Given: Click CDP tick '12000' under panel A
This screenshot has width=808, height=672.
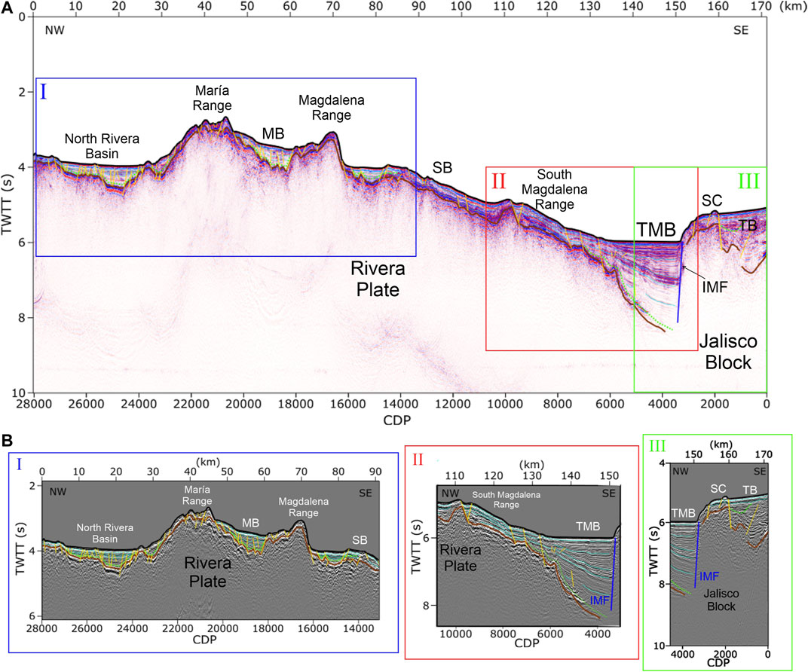Looking at the screenshot, I should point(453,404).
